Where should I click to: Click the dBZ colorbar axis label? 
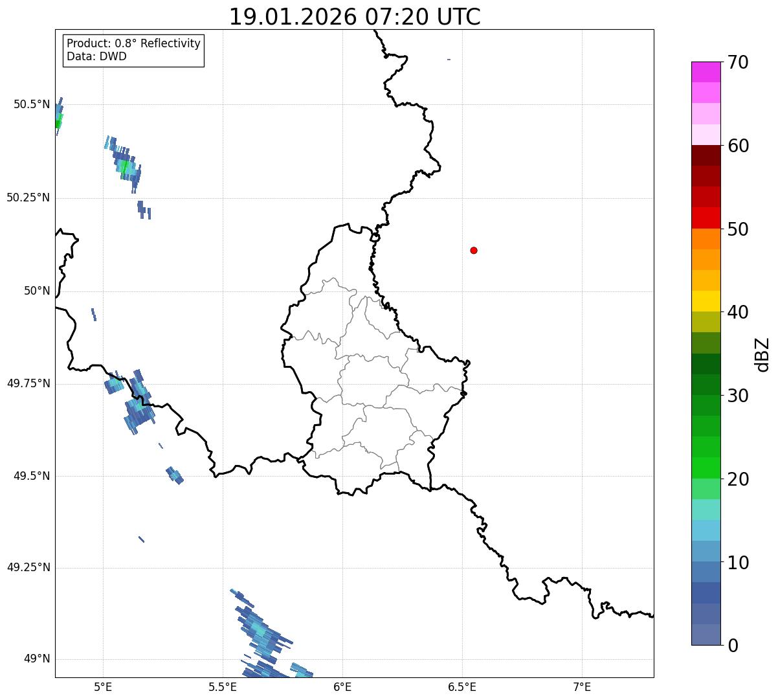[x=763, y=354]
